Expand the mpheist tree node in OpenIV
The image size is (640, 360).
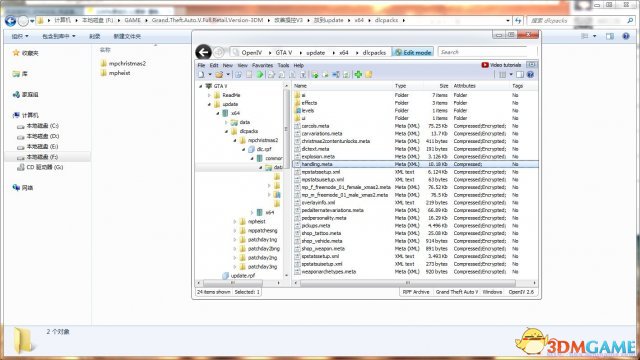click(x=235, y=222)
